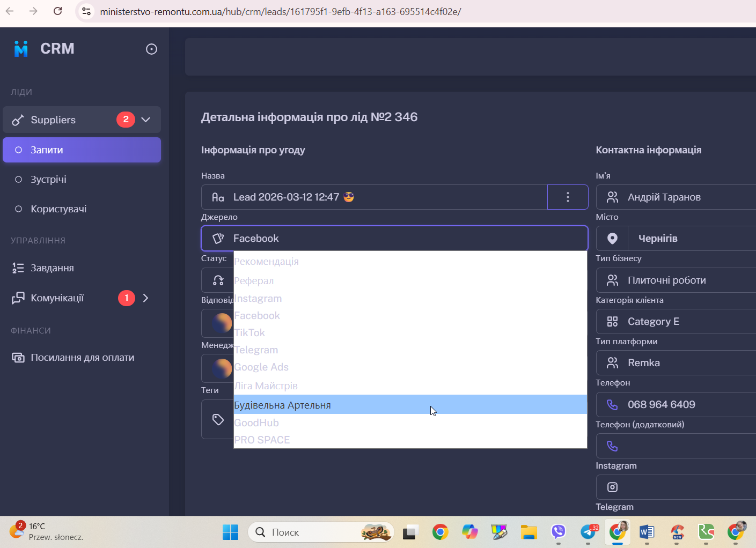Expand the Suppliers section chevron
The height and width of the screenshot is (548, 756).
146,120
